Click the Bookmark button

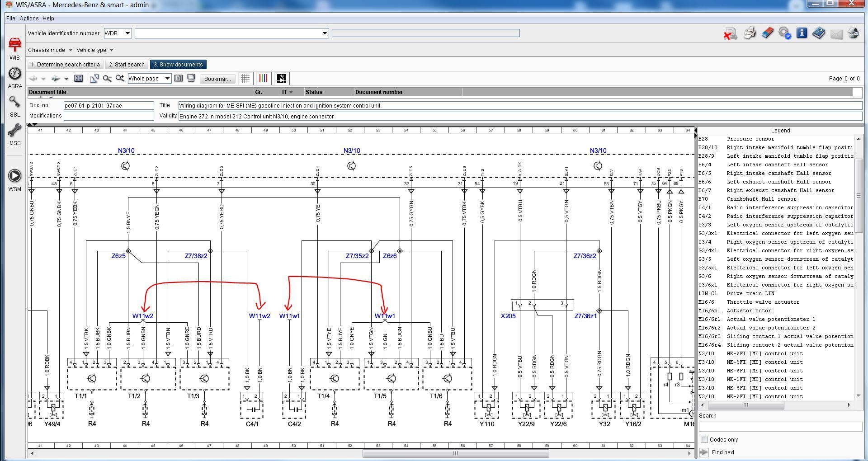217,79
